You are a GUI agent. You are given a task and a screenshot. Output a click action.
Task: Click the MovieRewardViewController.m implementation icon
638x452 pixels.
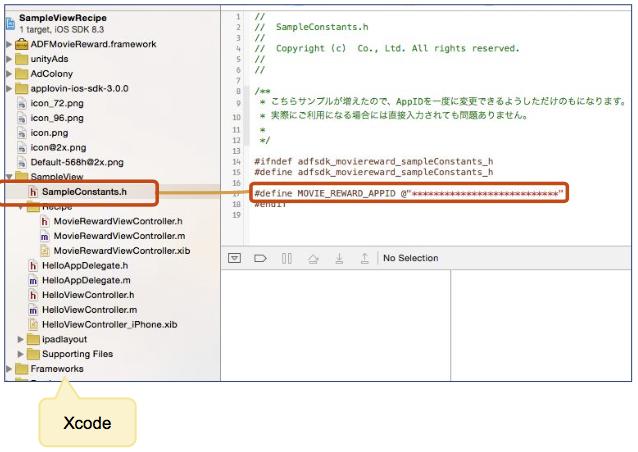(45, 236)
